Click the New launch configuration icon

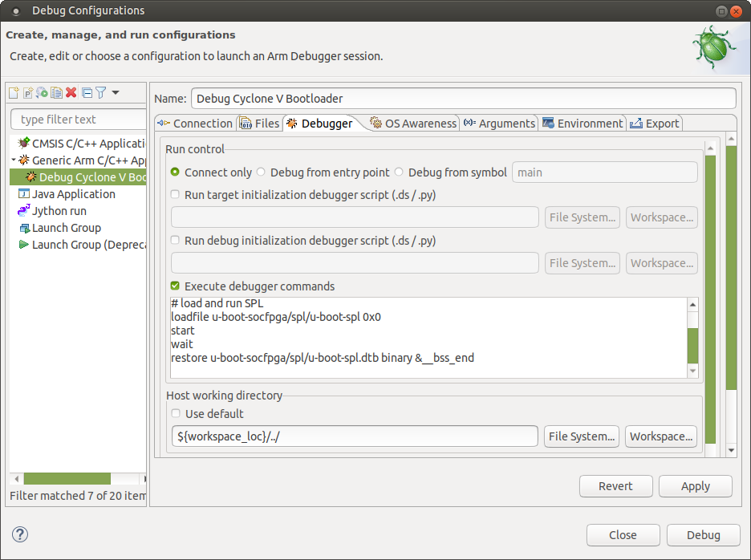(14, 93)
